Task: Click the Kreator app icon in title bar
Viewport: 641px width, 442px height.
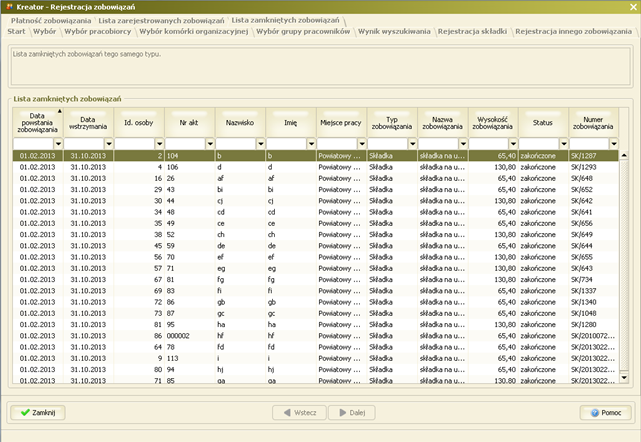Action: pos(9,7)
